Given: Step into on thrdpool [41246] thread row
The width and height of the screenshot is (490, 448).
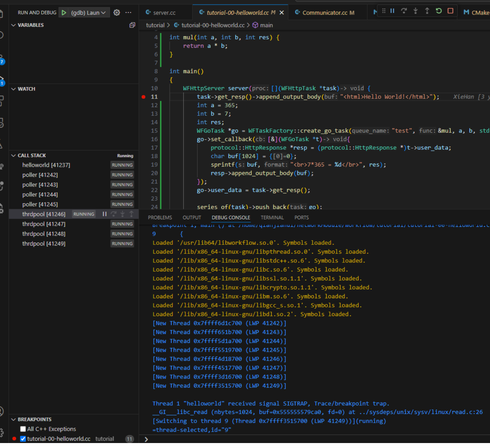Looking at the screenshot, I should 122,214.
